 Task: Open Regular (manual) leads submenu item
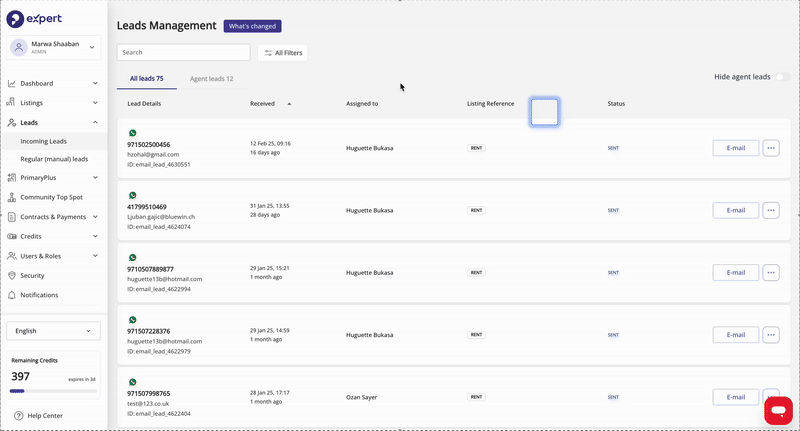(x=54, y=159)
